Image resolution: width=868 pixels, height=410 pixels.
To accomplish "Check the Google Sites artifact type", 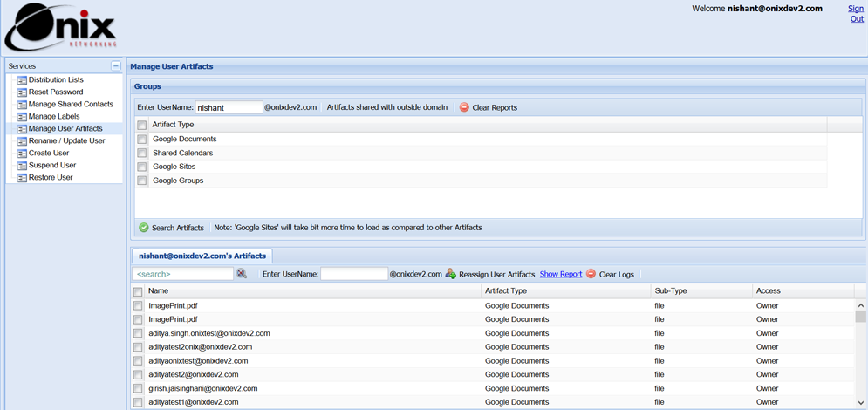I will (x=141, y=167).
